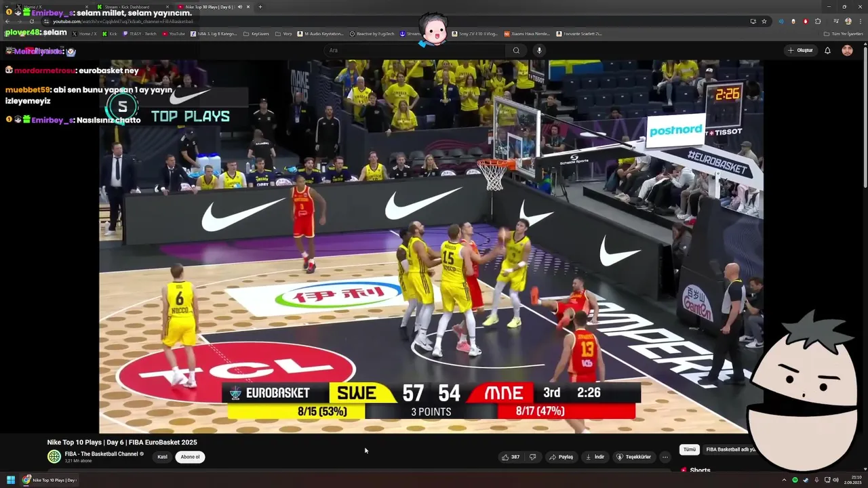Click the Teşekkürler button
The width and height of the screenshot is (868, 488).
click(633, 457)
